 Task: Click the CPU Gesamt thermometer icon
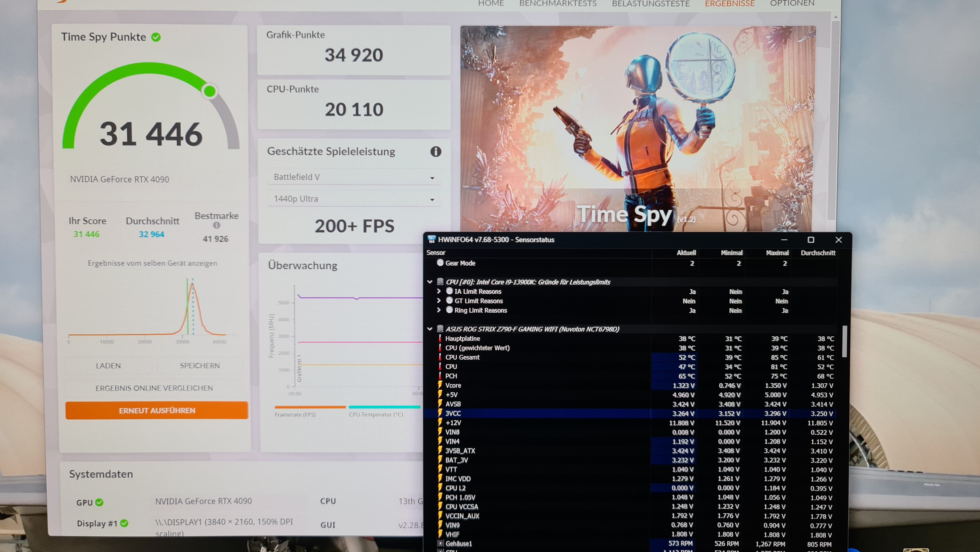[x=440, y=357]
